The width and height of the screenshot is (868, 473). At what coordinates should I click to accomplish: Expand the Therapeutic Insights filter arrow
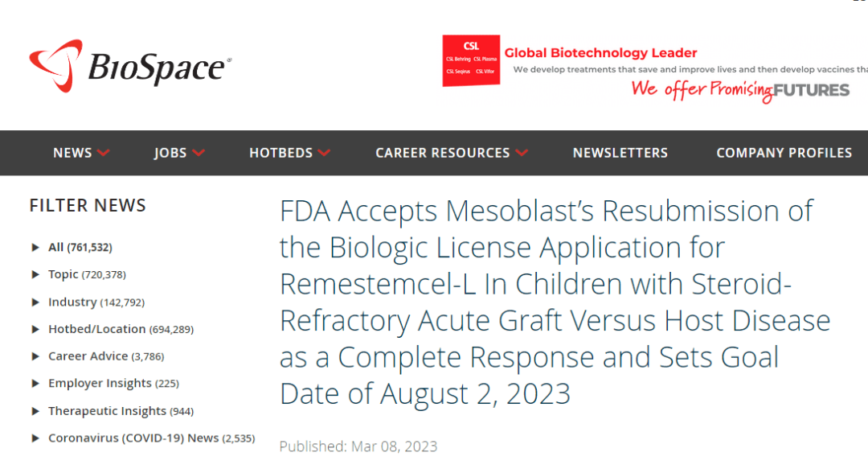pos(35,411)
